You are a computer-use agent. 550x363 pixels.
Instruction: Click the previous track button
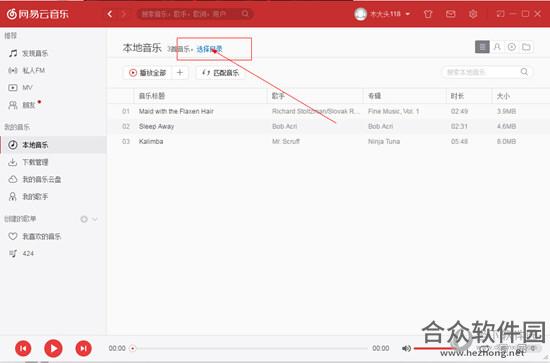[23, 348]
